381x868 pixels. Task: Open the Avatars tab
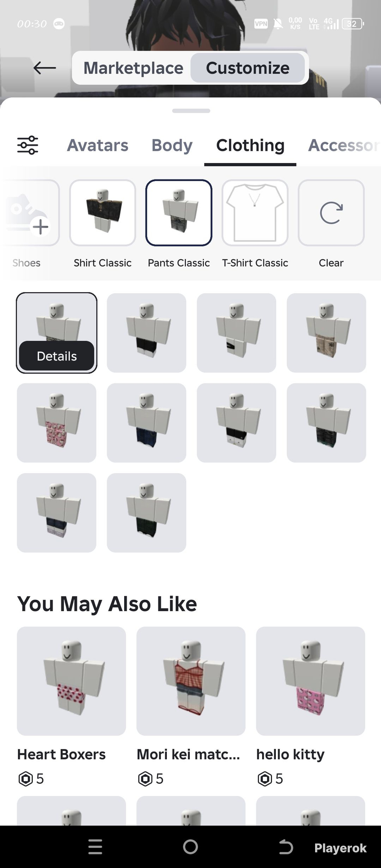tap(98, 145)
